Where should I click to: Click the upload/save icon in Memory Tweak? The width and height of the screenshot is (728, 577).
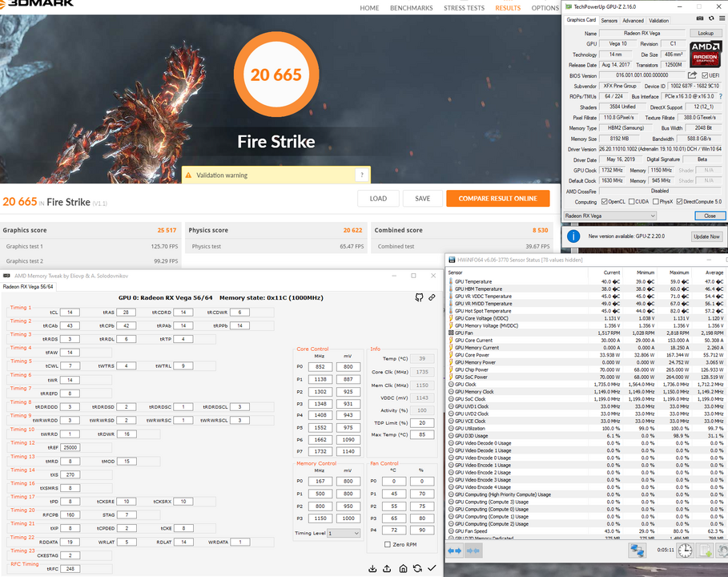point(387,569)
